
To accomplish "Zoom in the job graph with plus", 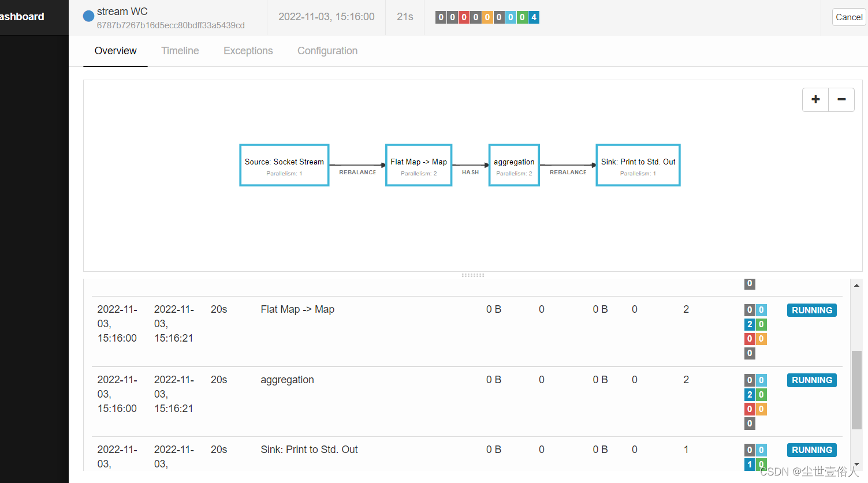I will 815,100.
